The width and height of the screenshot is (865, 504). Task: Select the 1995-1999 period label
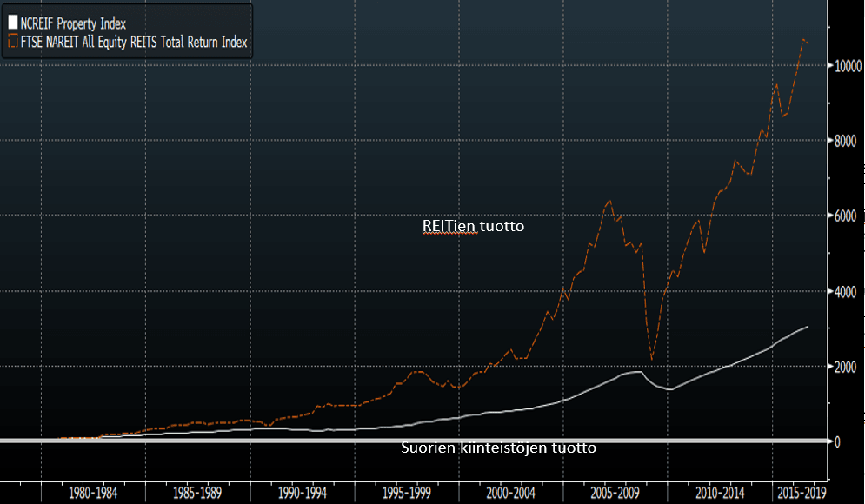408,493
